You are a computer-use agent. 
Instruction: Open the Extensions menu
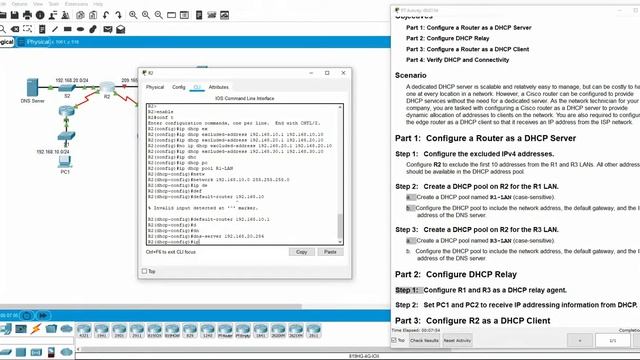[76, 4]
